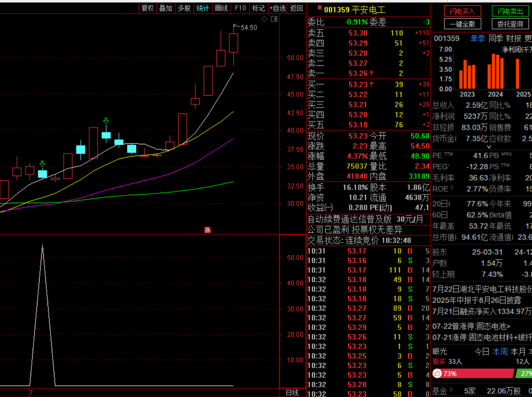Switch to the 单季 tab
The height and width of the screenshot is (397, 532).
point(477,38)
